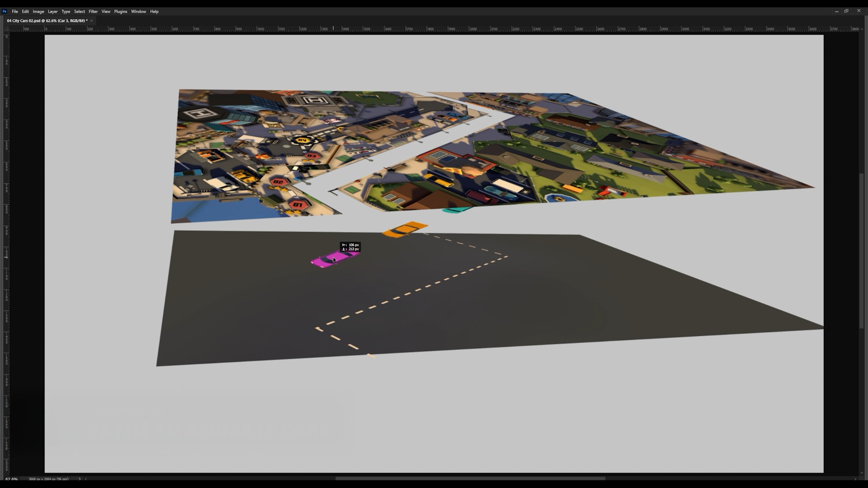This screenshot has width=868, height=488.
Task: Open the Layer menu
Action: tap(53, 11)
